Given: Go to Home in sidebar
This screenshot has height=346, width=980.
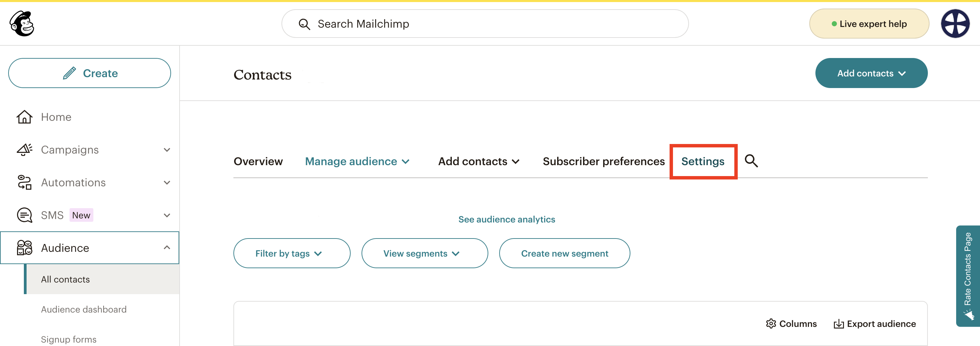Looking at the screenshot, I should click(56, 117).
